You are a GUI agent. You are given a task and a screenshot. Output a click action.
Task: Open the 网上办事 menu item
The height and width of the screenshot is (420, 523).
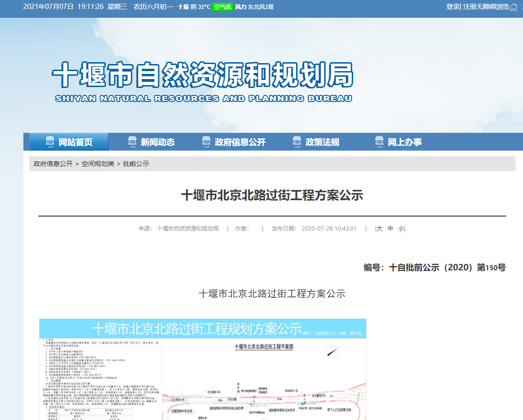[405, 142]
